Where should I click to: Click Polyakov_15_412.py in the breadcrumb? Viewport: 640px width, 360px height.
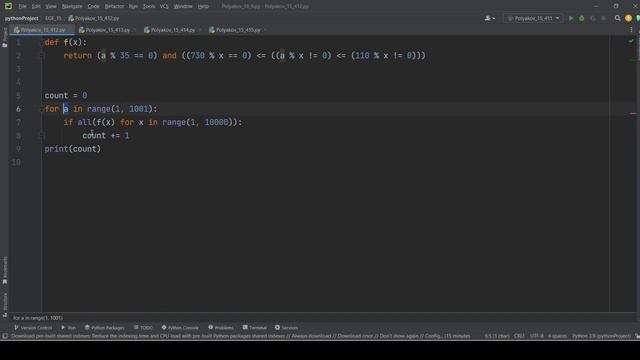point(93,18)
